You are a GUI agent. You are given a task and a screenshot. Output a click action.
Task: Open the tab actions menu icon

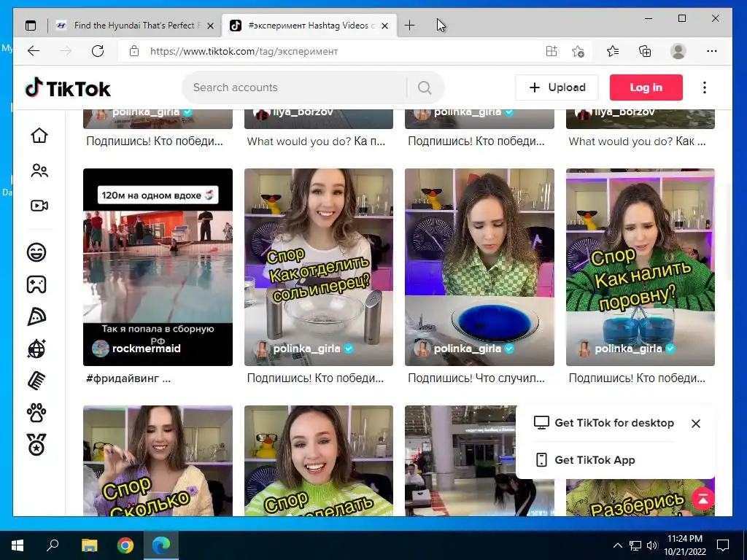31,26
